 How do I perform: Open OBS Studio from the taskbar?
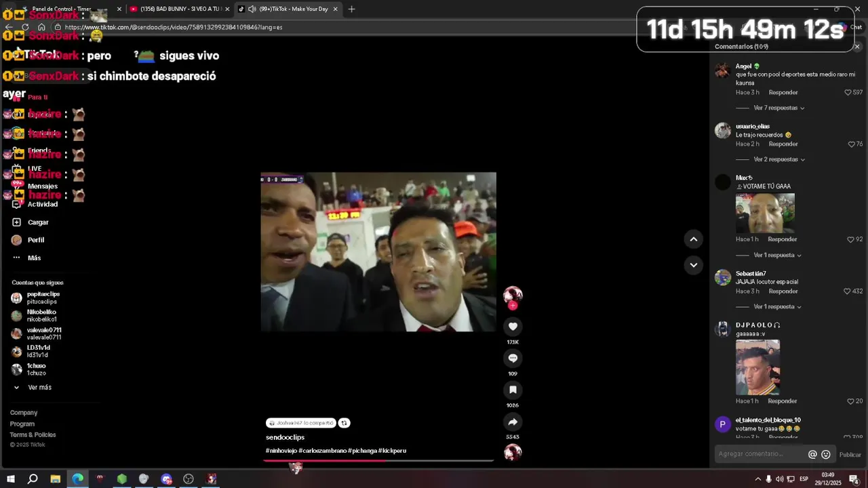[x=189, y=479]
